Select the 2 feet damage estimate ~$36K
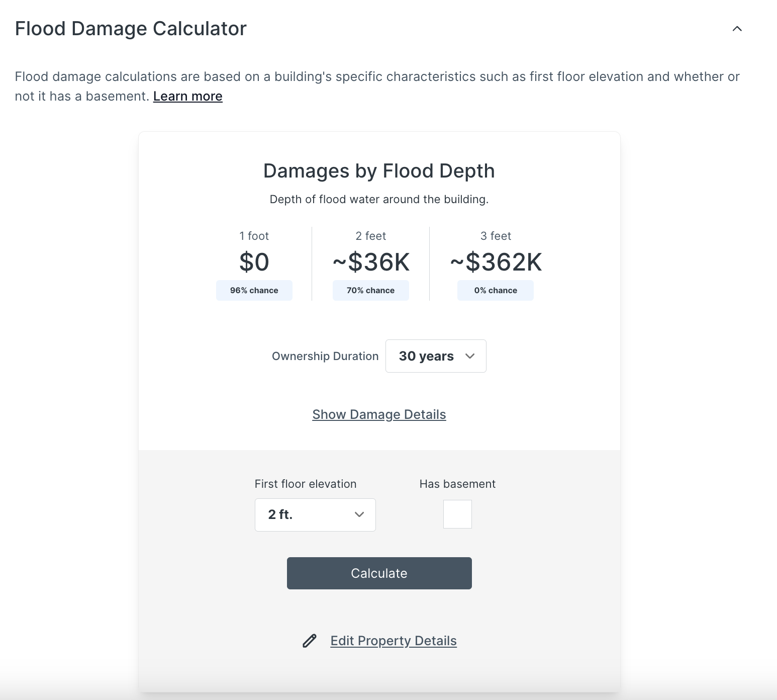The height and width of the screenshot is (700, 777). pyautogui.click(x=370, y=261)
